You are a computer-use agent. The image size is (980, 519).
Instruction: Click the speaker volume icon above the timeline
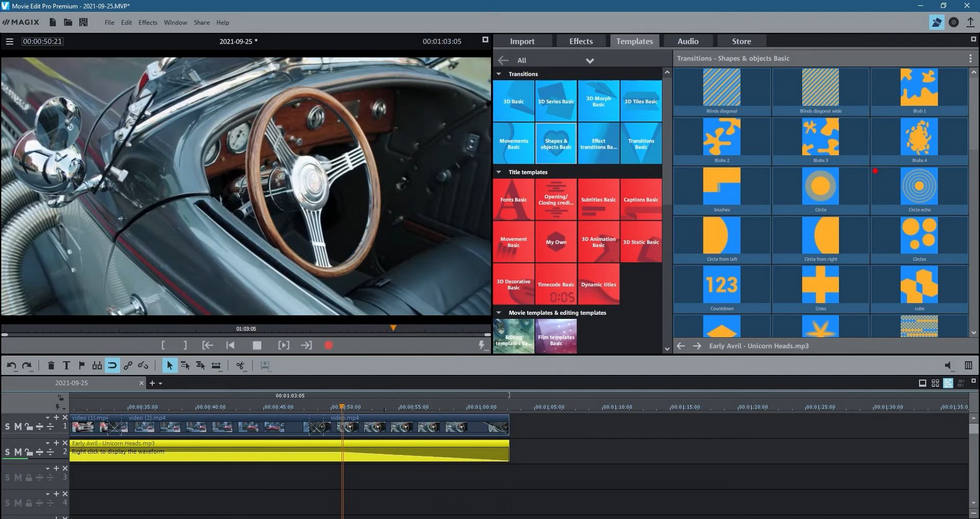point(948,366)
